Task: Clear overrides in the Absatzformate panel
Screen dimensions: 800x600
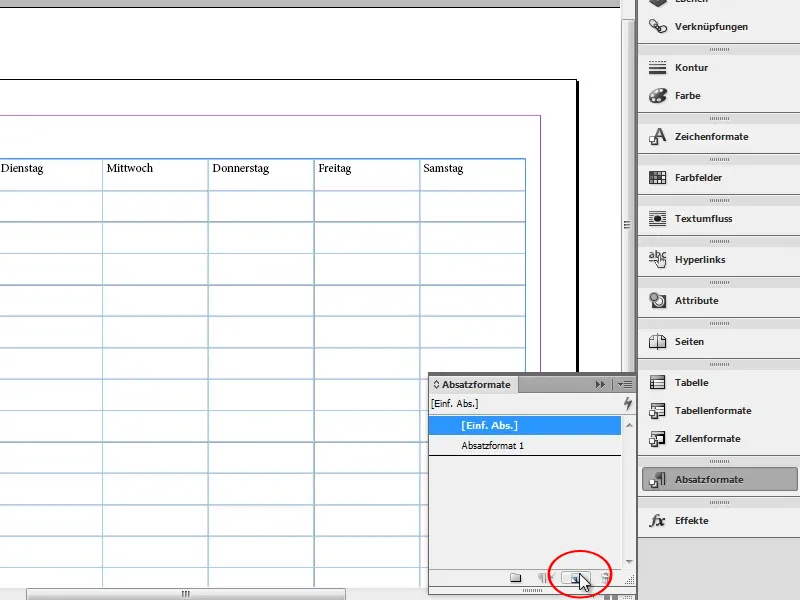Action: pos(545,578)
